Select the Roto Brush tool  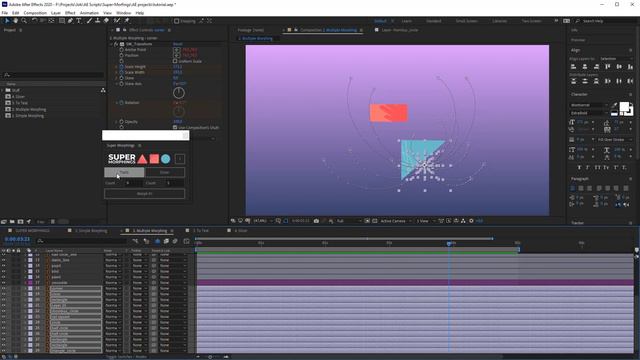[117, 20]
